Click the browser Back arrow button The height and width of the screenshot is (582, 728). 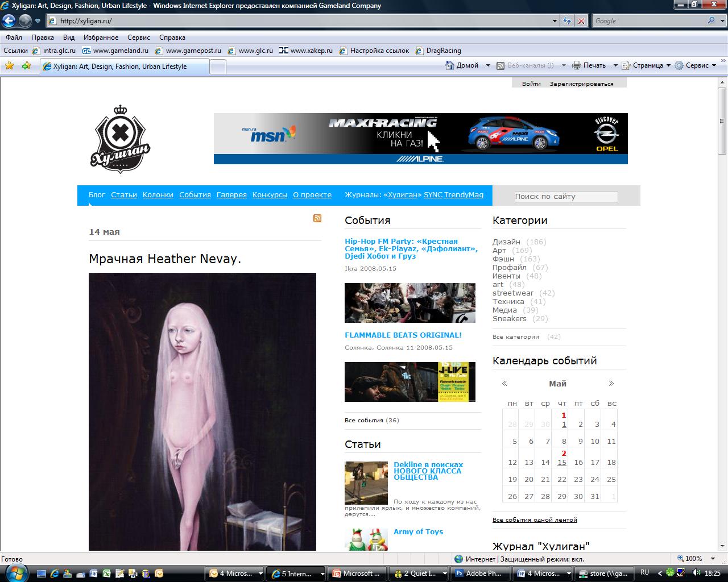click(x=9, y=21)
